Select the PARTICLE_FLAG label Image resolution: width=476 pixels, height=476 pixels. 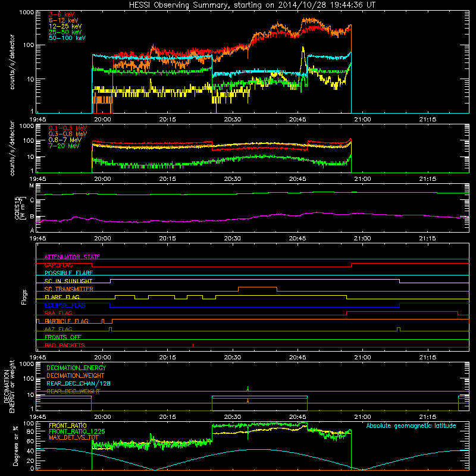click(67, 321)
